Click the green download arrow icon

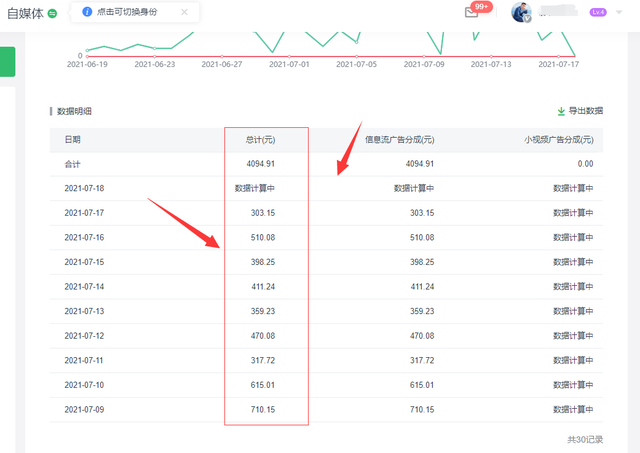click(560, 111)
